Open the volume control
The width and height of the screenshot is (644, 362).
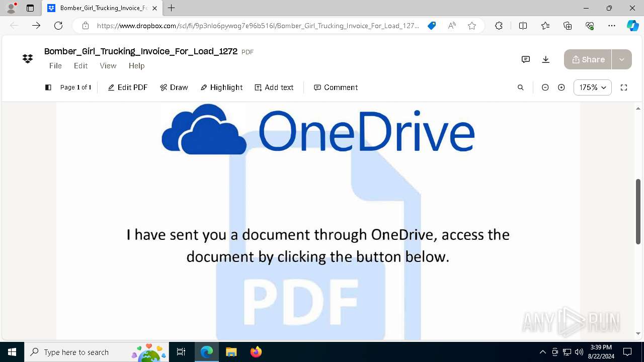579,352
